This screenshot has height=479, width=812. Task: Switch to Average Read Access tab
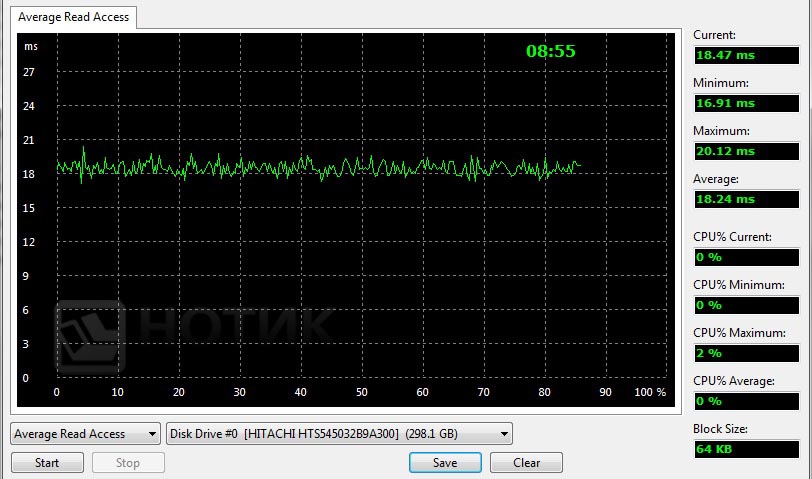coord(74,17)
